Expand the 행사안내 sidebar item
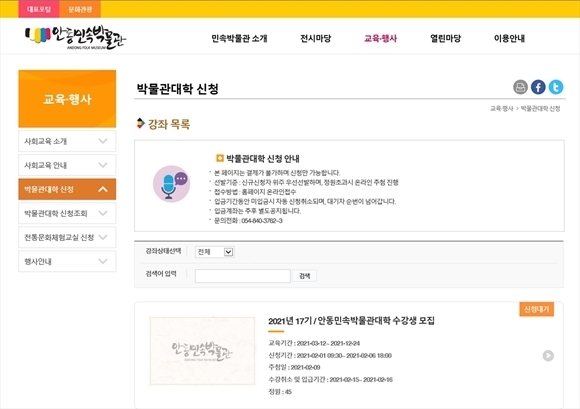 click(x=67, y=261)
